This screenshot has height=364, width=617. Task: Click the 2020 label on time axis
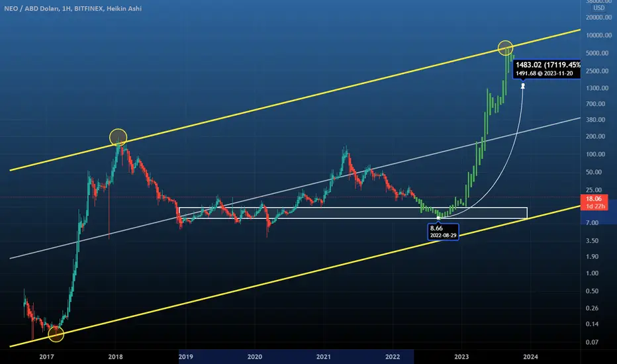point(255,357)
